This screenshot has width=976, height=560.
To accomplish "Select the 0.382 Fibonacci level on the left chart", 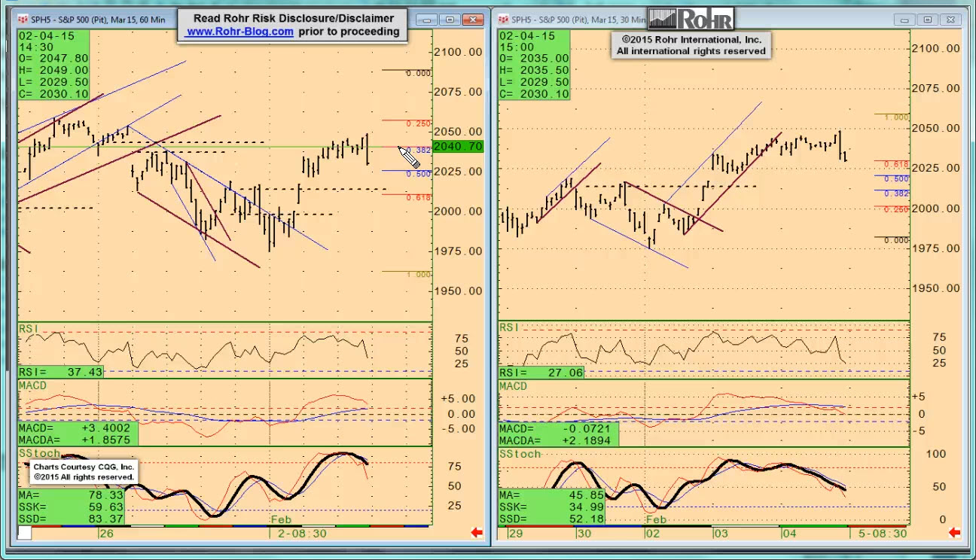I will (x=422, y=151).
